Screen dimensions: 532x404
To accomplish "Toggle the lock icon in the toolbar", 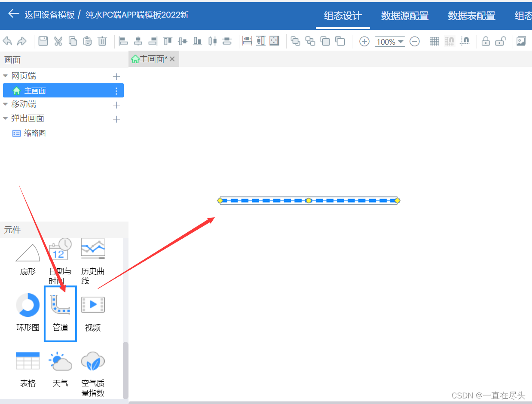I will pos(485,41).
